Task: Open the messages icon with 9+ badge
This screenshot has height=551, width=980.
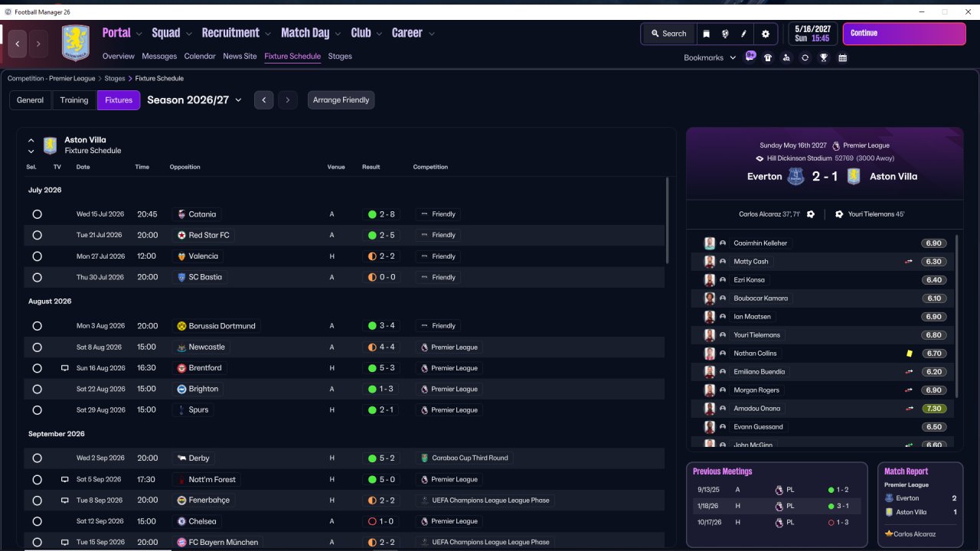Action: point(750,57)
